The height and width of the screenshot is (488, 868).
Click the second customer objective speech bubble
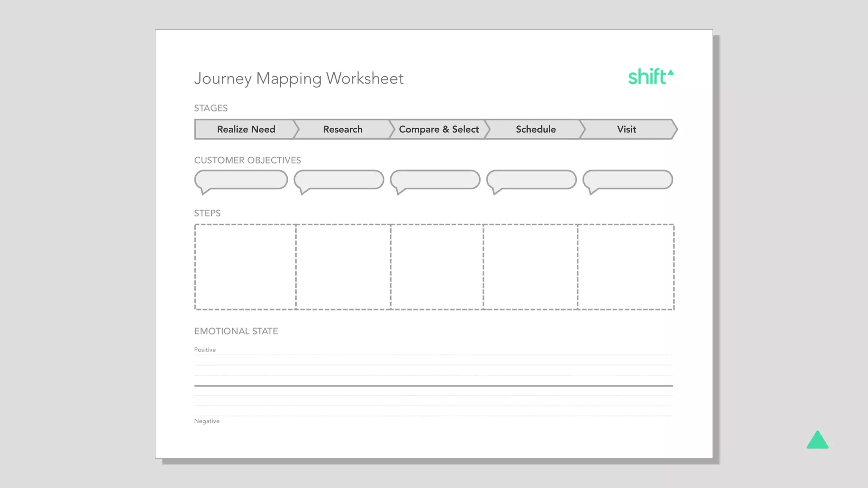tap(339, 180)
